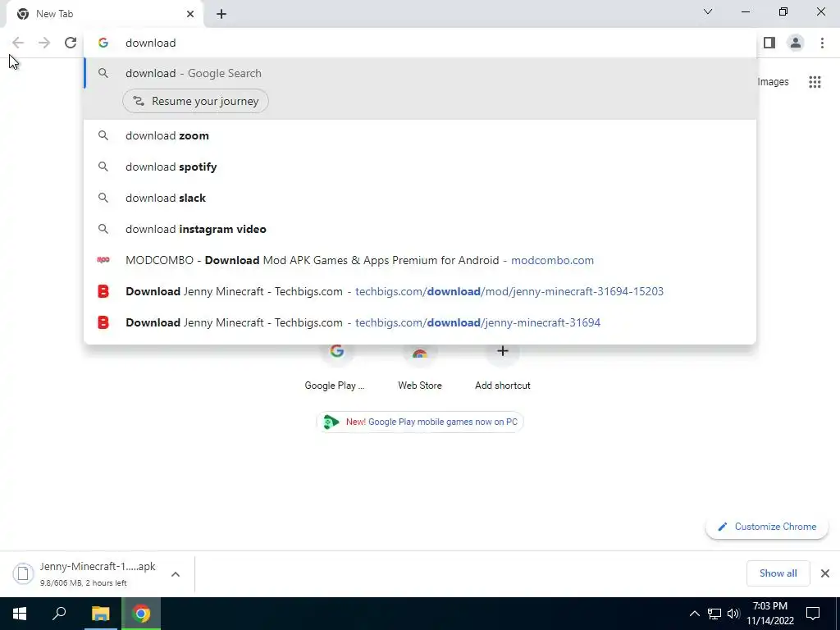Click Show all downloads
This screenshot has height=630, width=840.
click(x=778, y=573)
